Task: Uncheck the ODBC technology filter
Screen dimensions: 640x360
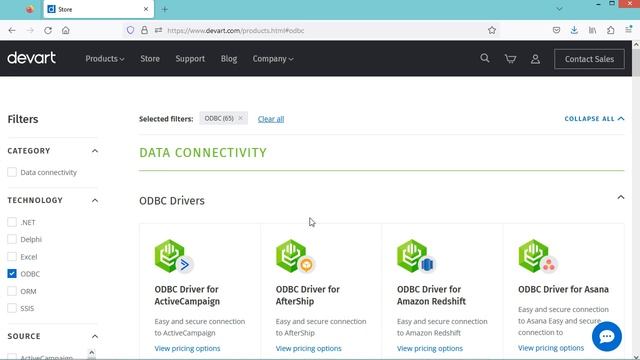Action: pos(12,273)
